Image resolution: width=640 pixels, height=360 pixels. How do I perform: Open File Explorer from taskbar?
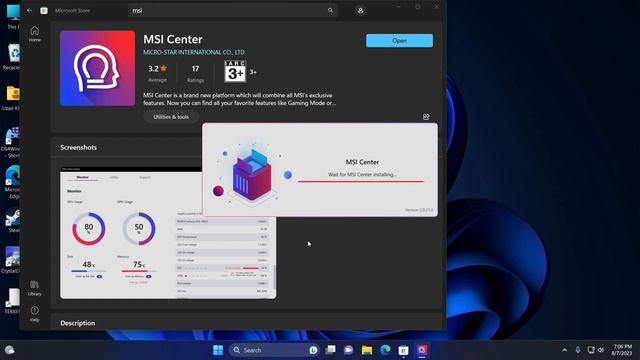click(x=367, y=350)
